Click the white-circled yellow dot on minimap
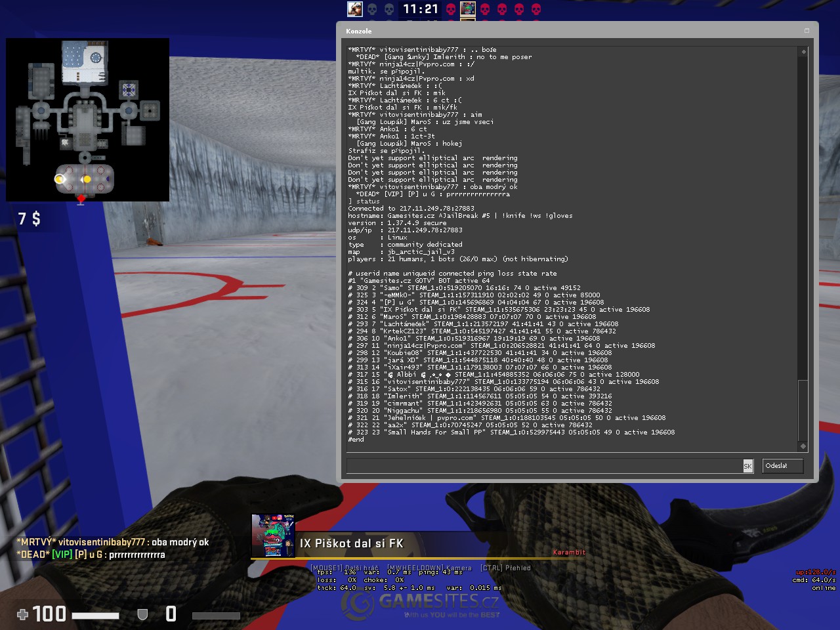The width and height of the screenshot is (840, 630). (60, 179)
